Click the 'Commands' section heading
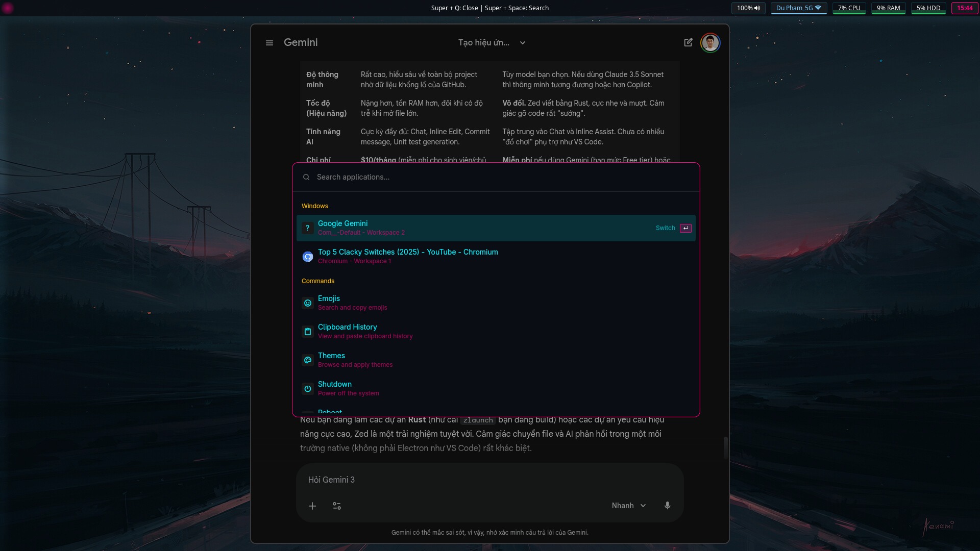This screenshot has height=551, width=980. (x=318, y=281)
